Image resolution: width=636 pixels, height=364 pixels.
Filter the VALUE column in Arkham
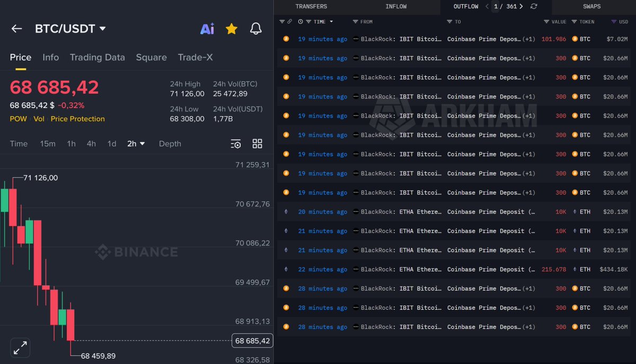(x=546, y=22)
